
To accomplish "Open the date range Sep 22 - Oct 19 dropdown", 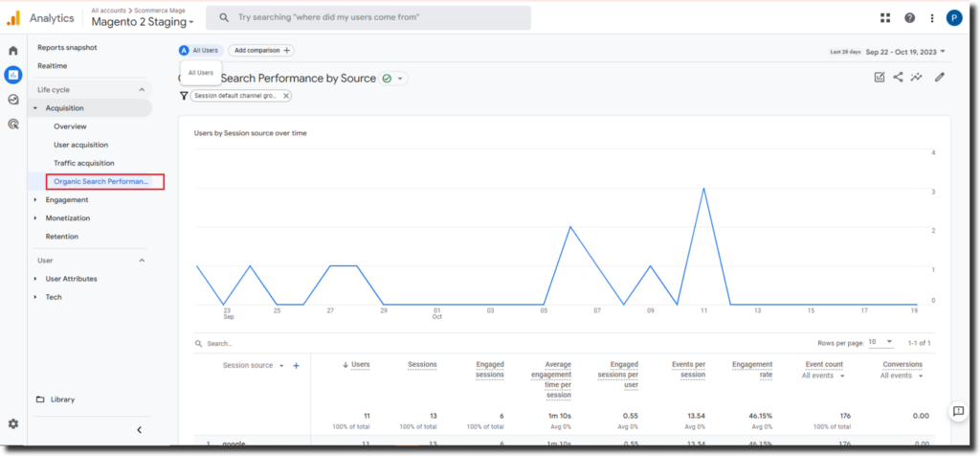I will [x=905, y=52].
